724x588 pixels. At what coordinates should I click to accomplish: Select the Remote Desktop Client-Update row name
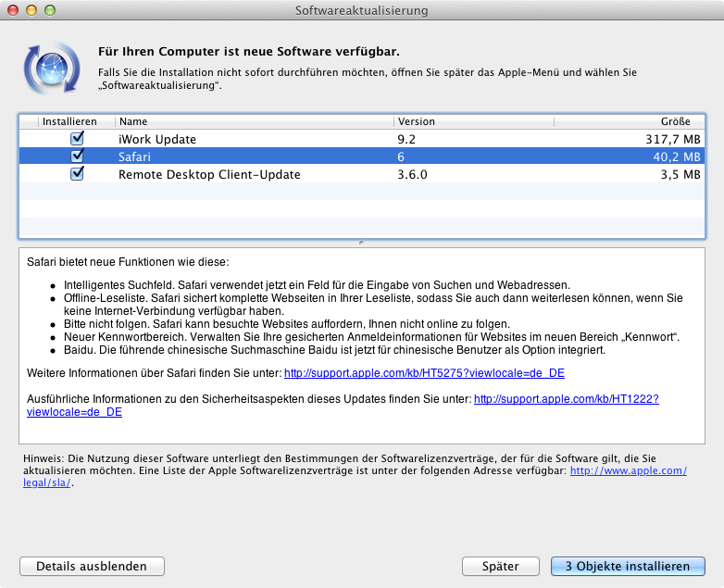[x=209, y=174]
